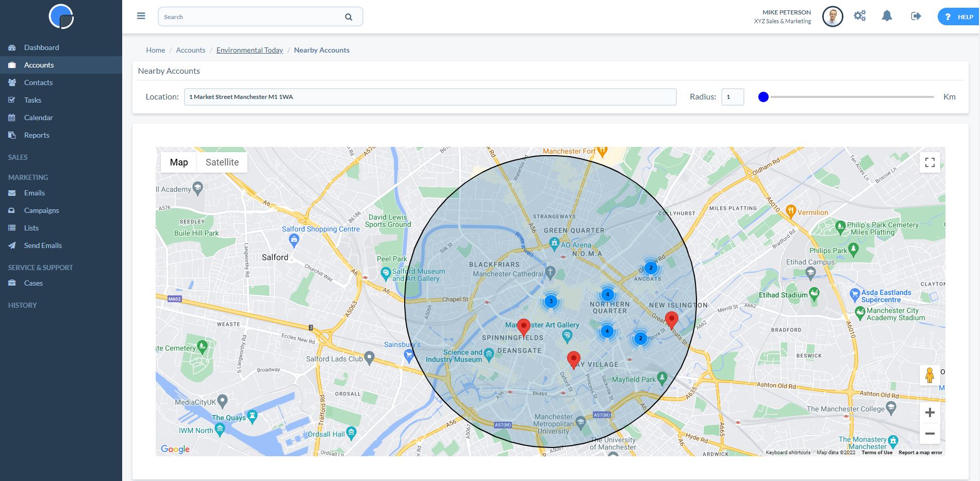Open map Keyboard shortcuts
The height and width of the screenshot is (481, 980).
tap(788, 453)
